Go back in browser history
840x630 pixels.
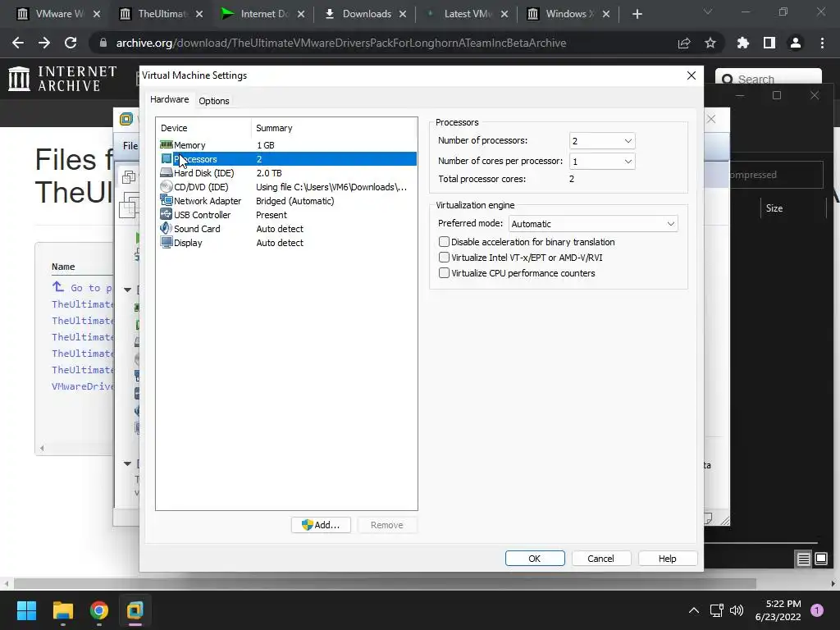pos(18,43)
